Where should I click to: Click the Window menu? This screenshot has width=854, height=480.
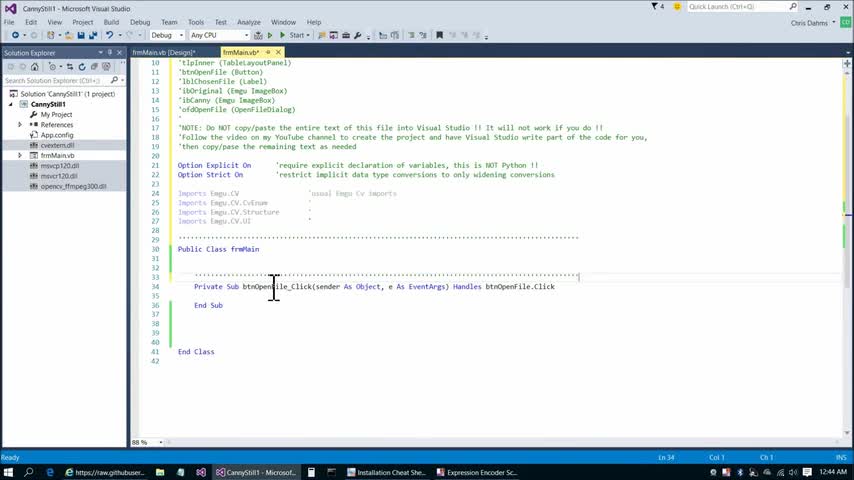tap(283, 22)
